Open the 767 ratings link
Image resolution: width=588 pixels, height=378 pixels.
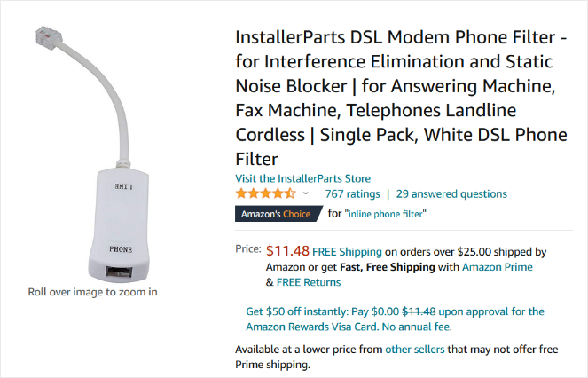pos(352,193)
